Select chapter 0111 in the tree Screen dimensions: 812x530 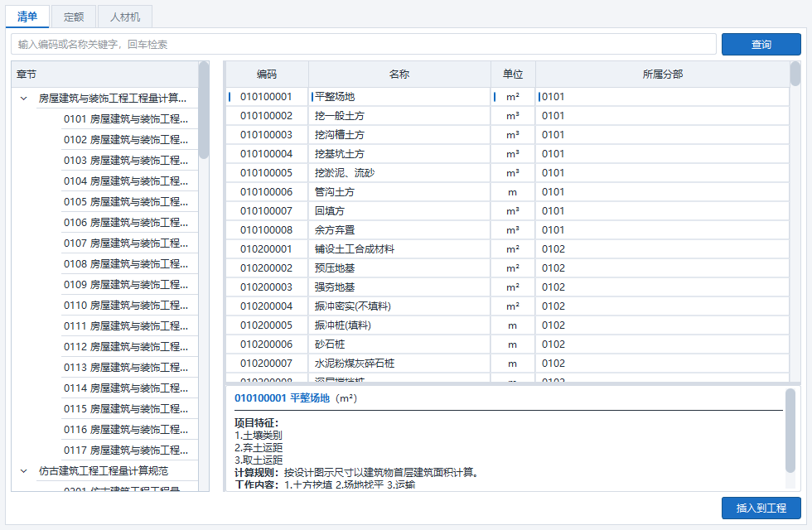tap(126, 326)
